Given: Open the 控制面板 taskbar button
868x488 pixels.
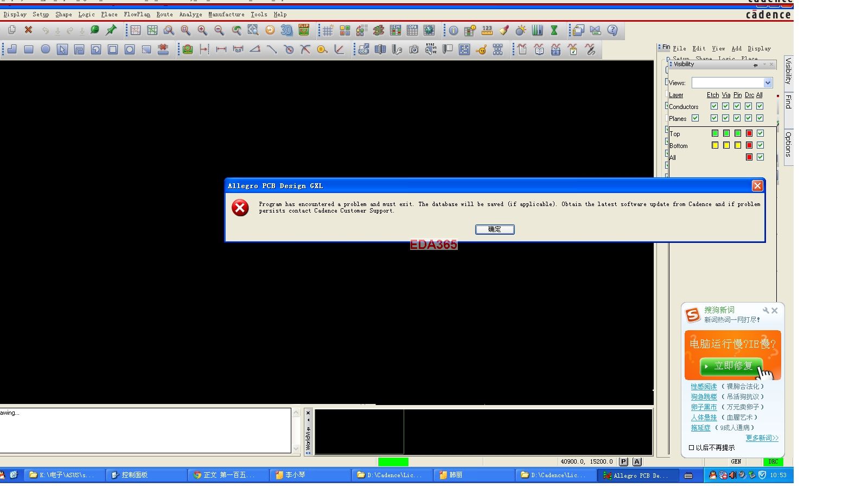Looking at the screenshot, I should tap(145, 475).
